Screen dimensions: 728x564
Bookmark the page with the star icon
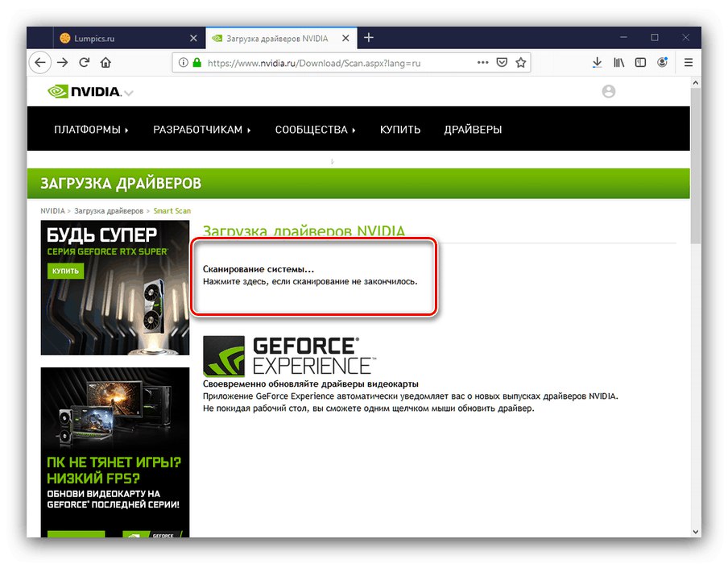point(521,62)
